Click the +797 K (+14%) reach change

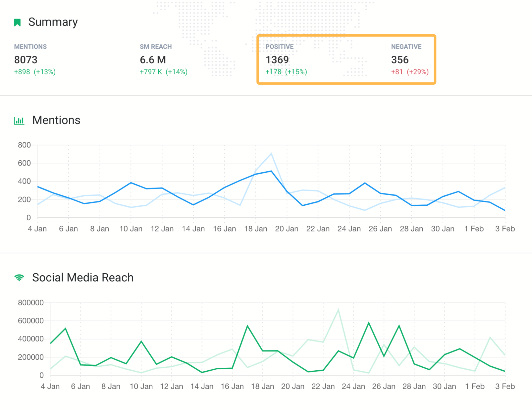(164, 72)
